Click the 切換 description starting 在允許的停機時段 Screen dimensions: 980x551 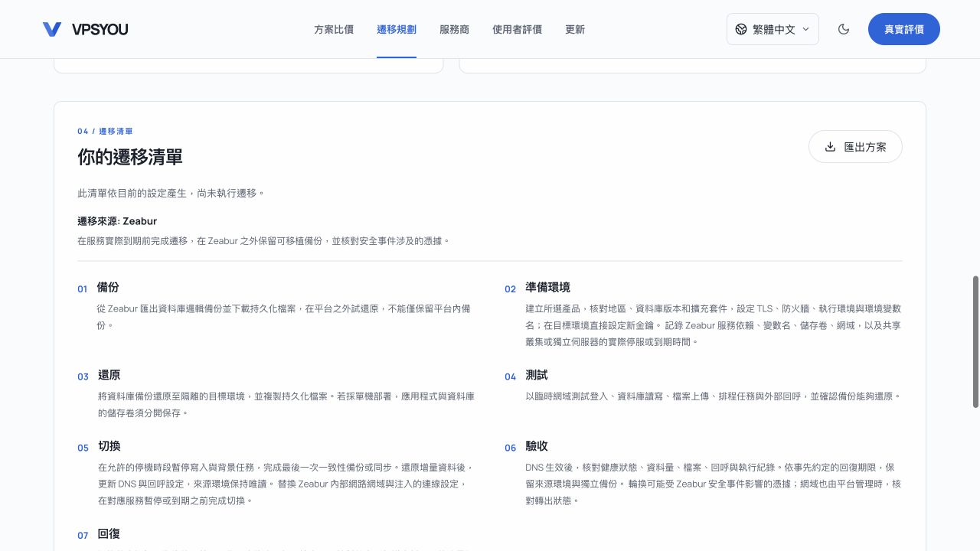[286, 484]
